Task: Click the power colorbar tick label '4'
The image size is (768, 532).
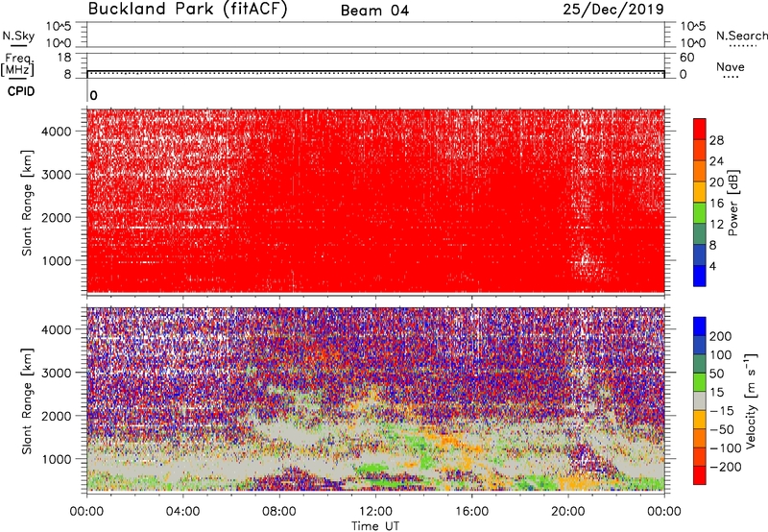Action: coord(712,266)
